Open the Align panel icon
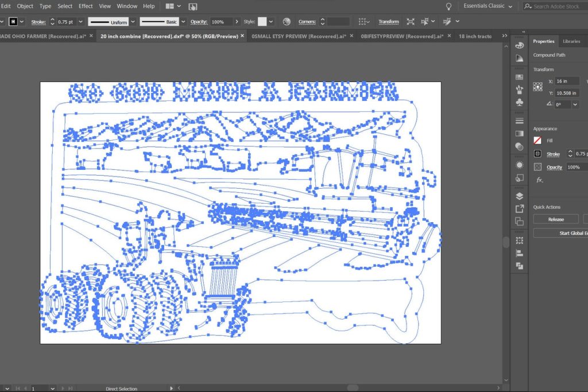This screenshot has width=588, height=392. pos(520,253)
